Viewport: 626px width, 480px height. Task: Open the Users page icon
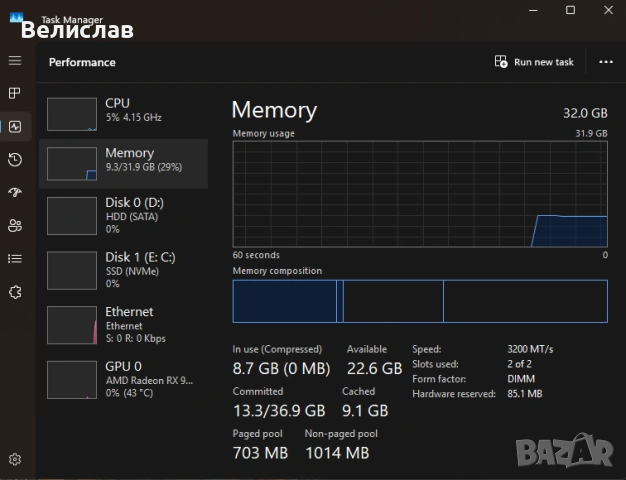[15, 225]
